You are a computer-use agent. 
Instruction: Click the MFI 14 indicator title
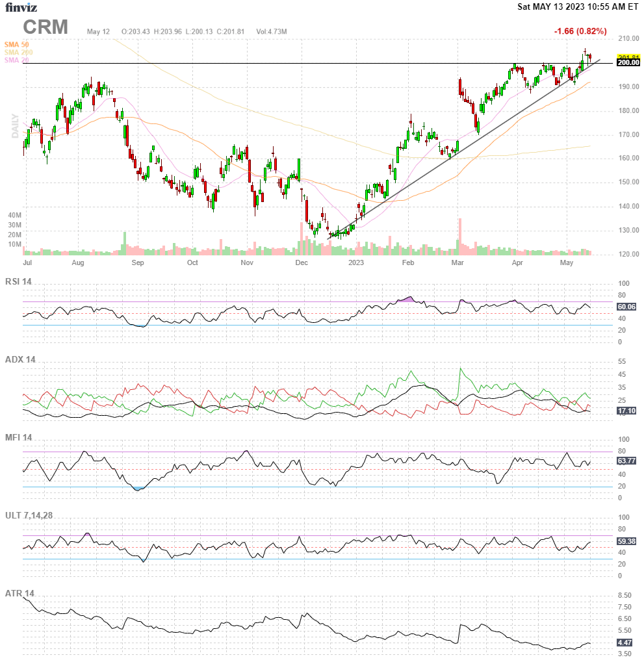pyautogui.click(x=19, y=437)
